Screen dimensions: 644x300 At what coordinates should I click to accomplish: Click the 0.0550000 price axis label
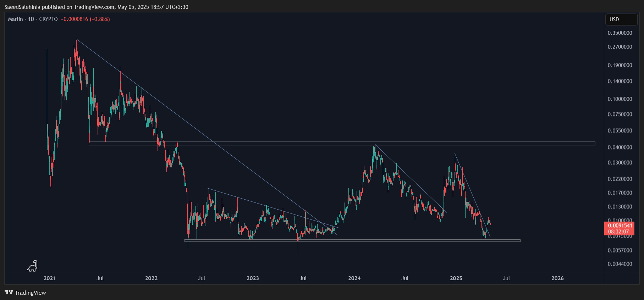pyautogui.click(x=620, y=130)
